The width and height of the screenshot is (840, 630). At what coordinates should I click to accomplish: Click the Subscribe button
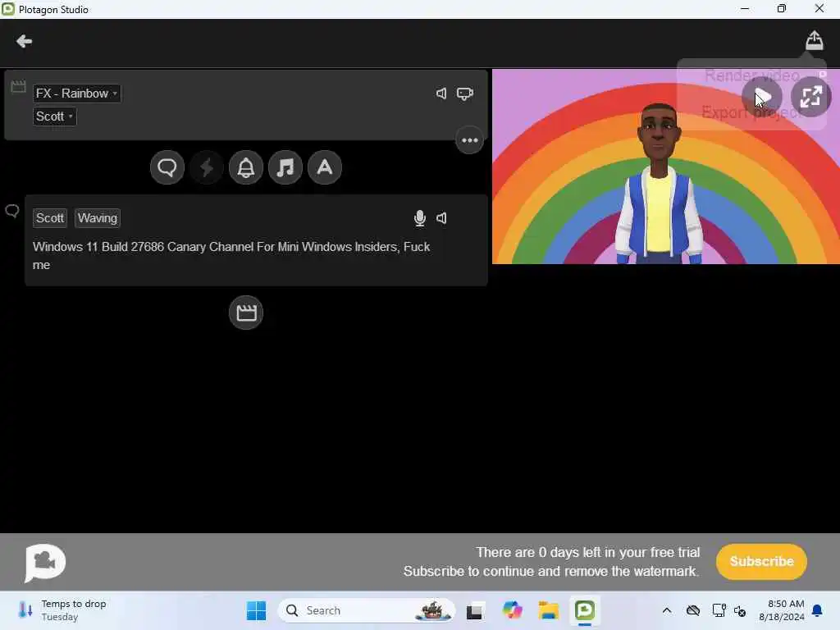click(x=761, y=561)
